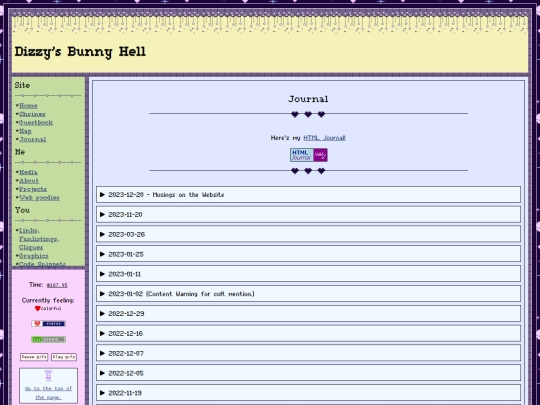Click the red heart mood icon

pyautogui.click(x=38, y=309)
